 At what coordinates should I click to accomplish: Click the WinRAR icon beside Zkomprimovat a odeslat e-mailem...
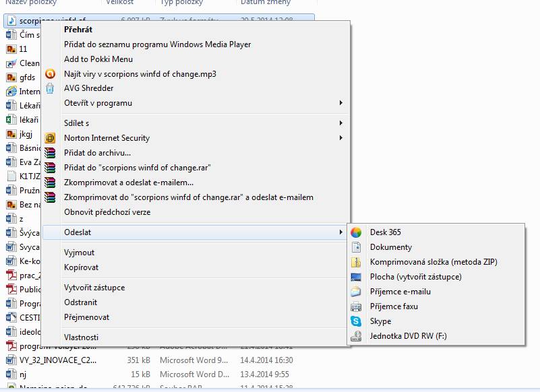point(51,183)
